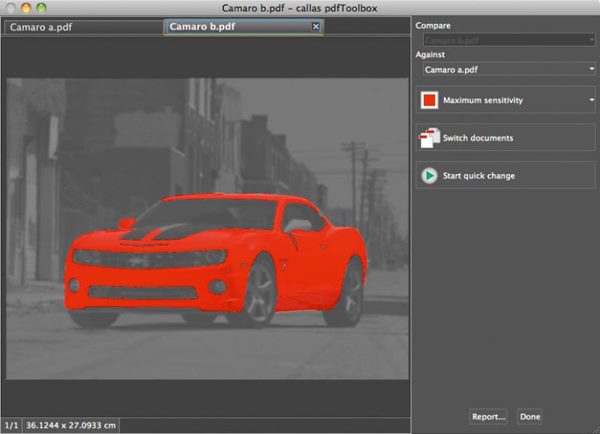600x434 pixels.
Task: Click the orange minimize window button
Action: click(x=26, y=8)
